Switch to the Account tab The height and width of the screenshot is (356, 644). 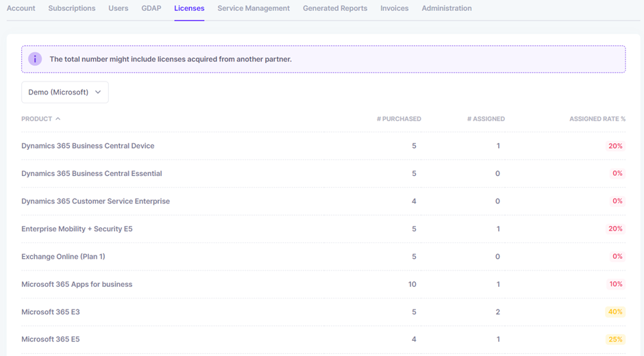click(x=21, y=8)
